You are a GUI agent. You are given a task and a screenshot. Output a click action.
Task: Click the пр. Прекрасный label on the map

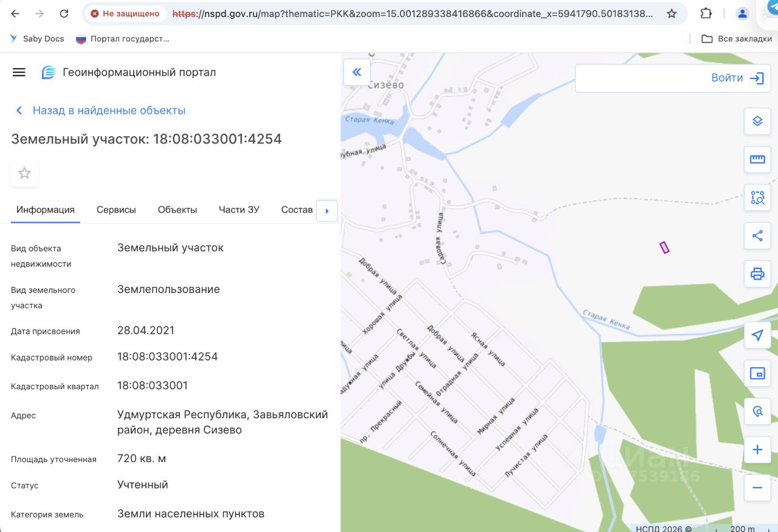pyautogui.click(x=380, y=422)
